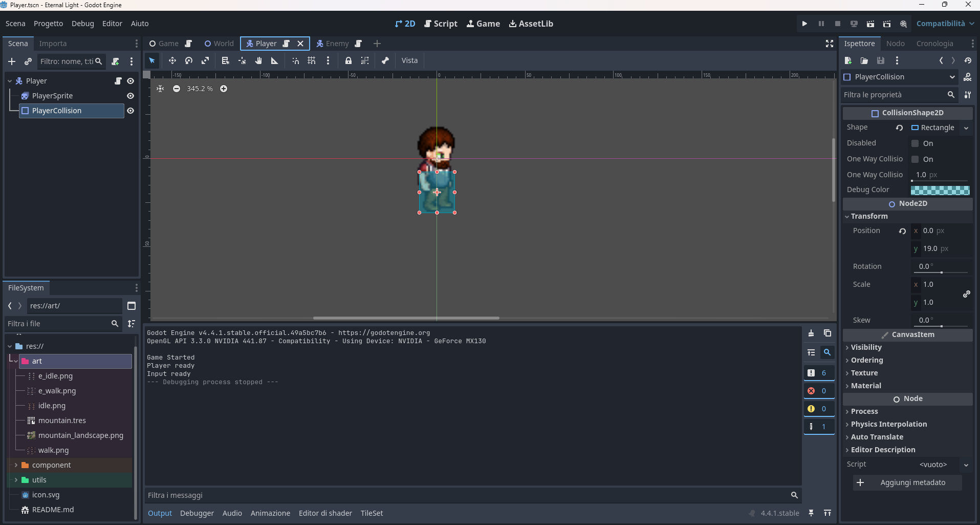The width and height of the screenshot is (980, 525).
Task: Expand the Visibility section
Action: [x=866, y=347]
